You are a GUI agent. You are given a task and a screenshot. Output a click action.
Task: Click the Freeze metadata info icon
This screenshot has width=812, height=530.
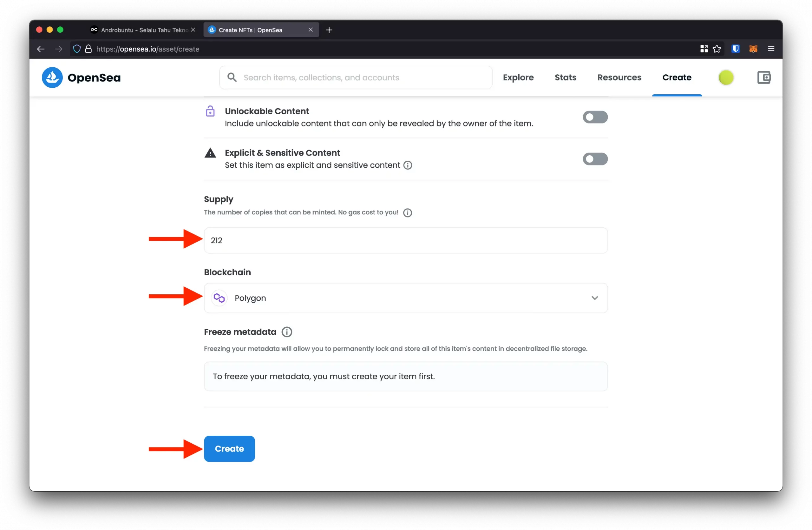287,332
